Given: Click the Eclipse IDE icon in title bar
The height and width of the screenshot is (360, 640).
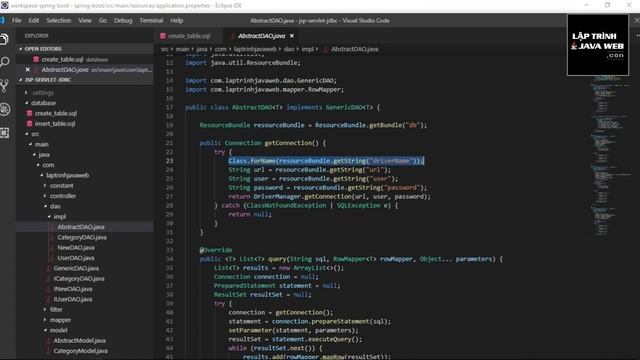Looking at the screenshot, I should point(4,5).
